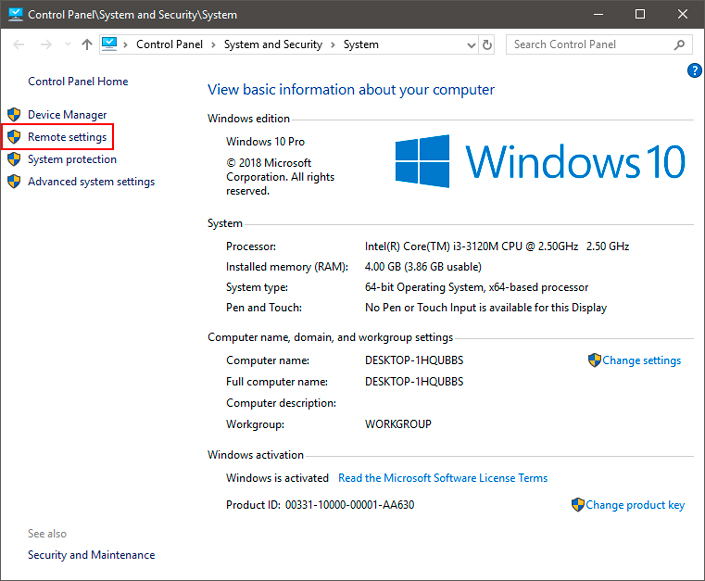Click the window title bar system icon

(x=16, y=14)
